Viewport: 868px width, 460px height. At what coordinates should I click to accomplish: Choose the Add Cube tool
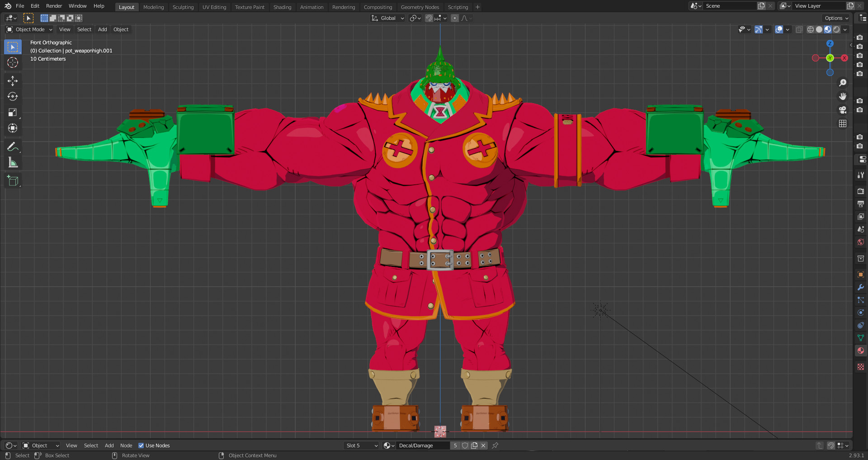[x=13, y=181]
